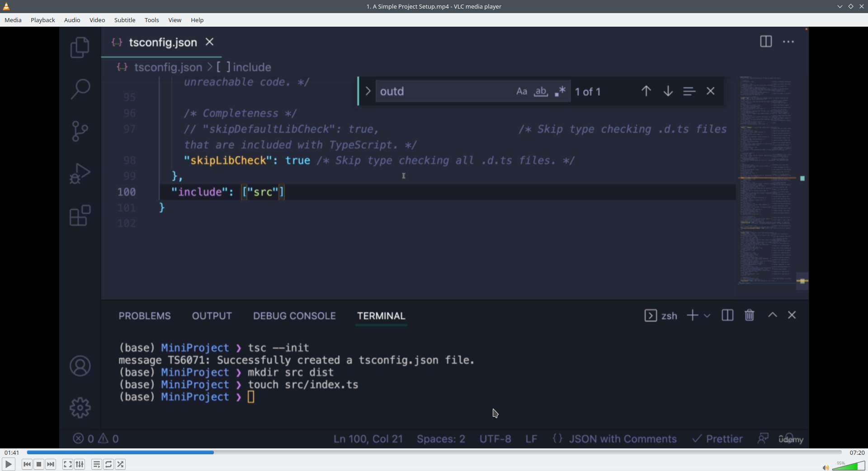This screenshot has width=868, height=471.
Task: Open the Accounts icon in the activity bar
Action: tap(80, 366)
